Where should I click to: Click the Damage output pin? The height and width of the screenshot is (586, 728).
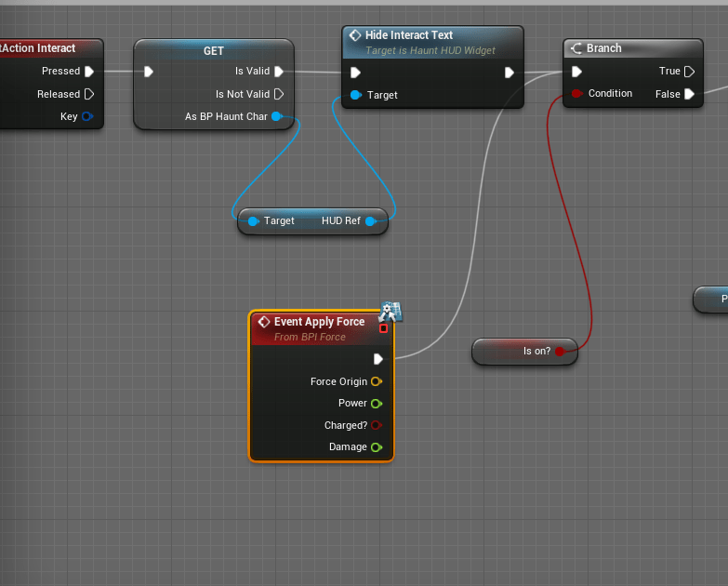tap(376, 447)
